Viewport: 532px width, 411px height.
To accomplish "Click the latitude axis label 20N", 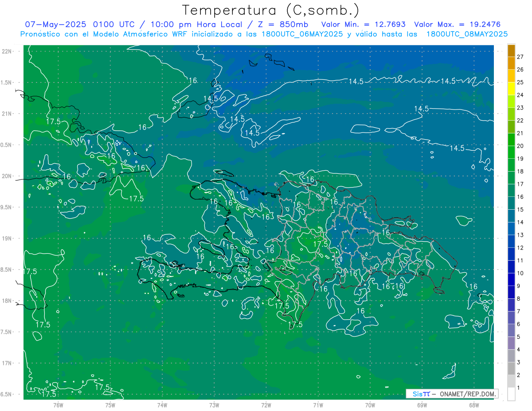I will 8,176.
